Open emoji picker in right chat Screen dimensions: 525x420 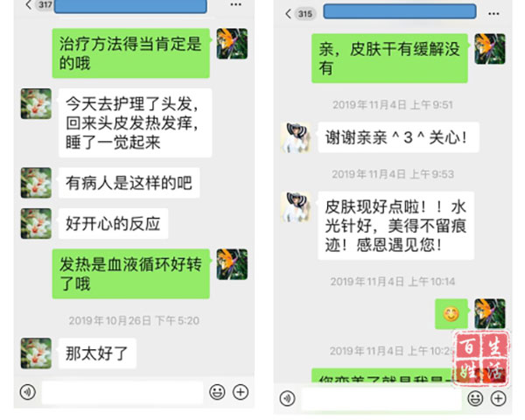475,398
